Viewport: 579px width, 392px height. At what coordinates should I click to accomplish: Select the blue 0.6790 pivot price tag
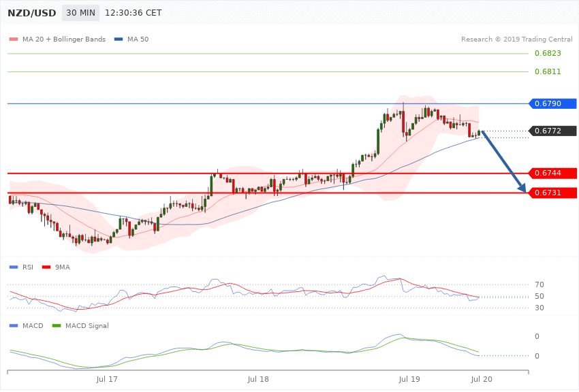553,103
